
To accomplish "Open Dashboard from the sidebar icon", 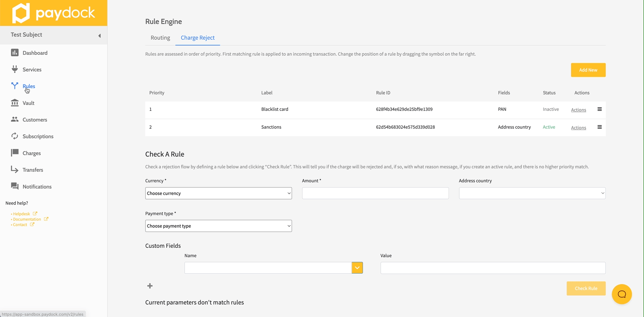I will click(x=14, y=52).
